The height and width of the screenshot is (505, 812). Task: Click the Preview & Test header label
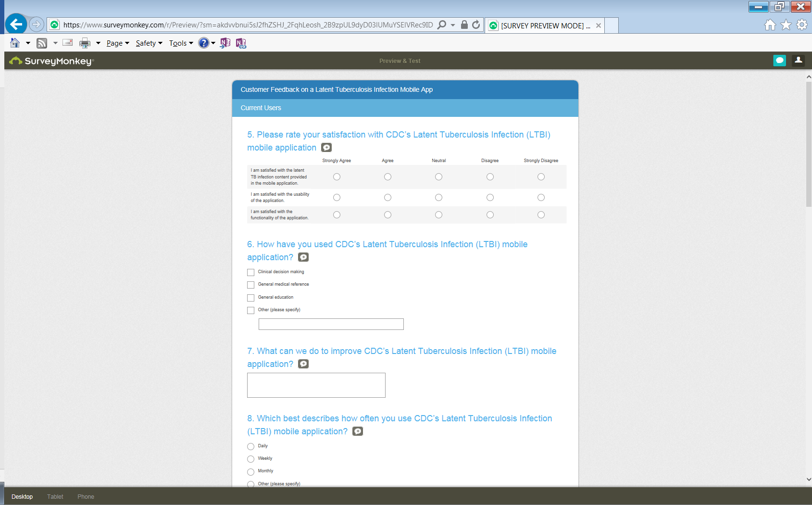(x=400, y=61)
